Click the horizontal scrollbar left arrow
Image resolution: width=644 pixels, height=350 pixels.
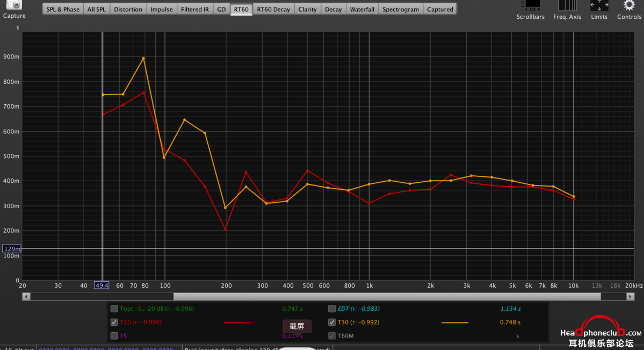[26, 296]
